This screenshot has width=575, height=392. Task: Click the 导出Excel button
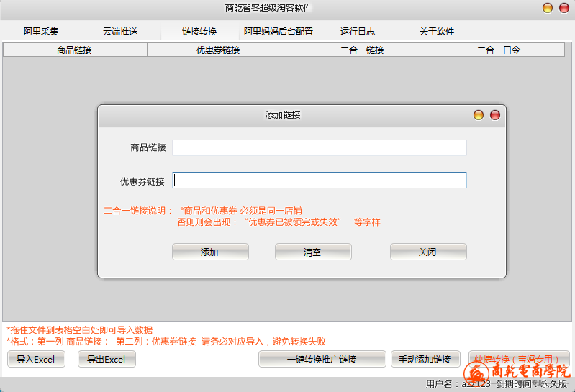(x=107, y=360)
